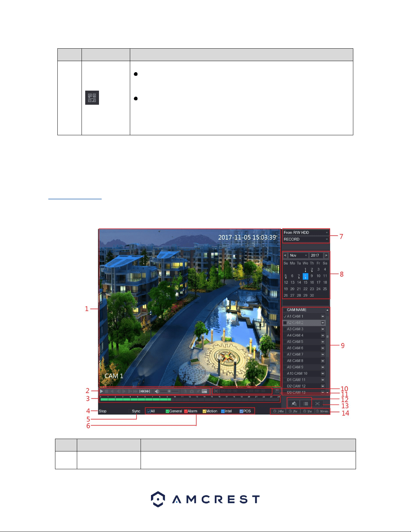Viewport: 411px width, 532px height.
Task: Open the Nov month dropdown
Action: 298,255
